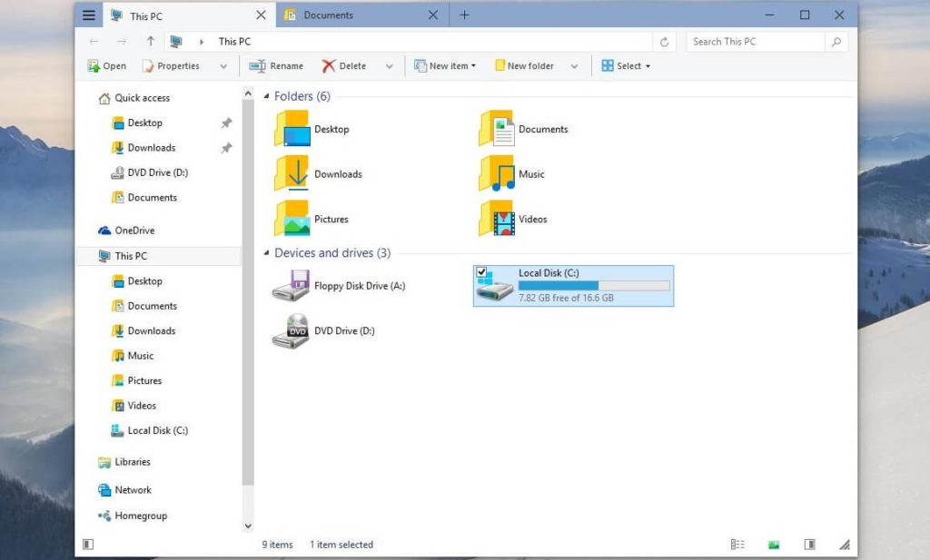Toggle the navigation pane icon bottom left
The image size is (930, 560).
tap(87, 544)
